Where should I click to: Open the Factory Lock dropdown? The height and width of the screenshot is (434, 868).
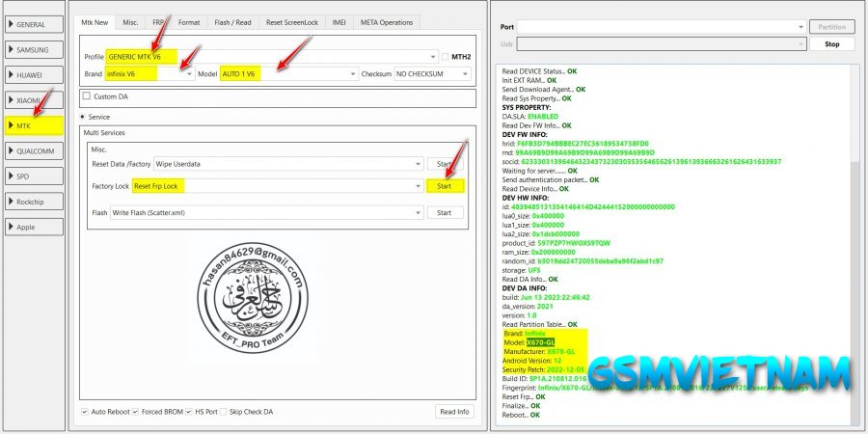click(x=278, y=186)
